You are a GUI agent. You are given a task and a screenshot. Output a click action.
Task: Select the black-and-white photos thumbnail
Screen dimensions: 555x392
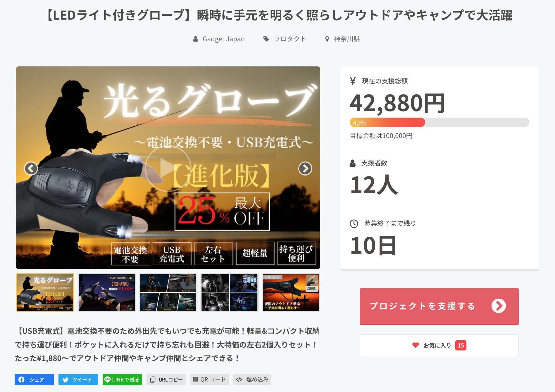point(230,293)
